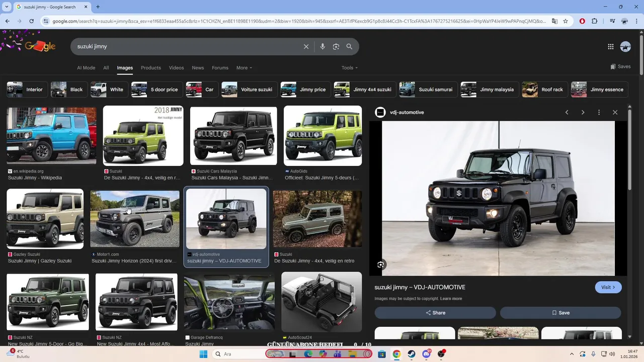
Task: Open the red adblocker extension icon
Action: tap(582, 21)
